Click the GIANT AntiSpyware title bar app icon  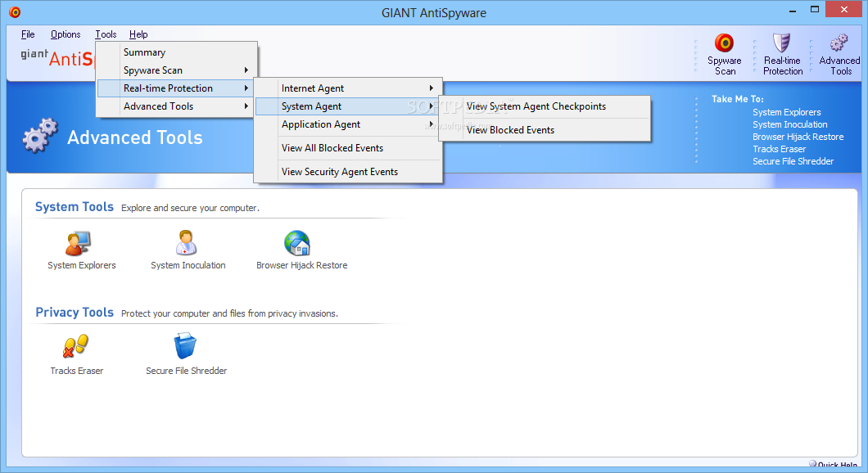pos(15,11)
